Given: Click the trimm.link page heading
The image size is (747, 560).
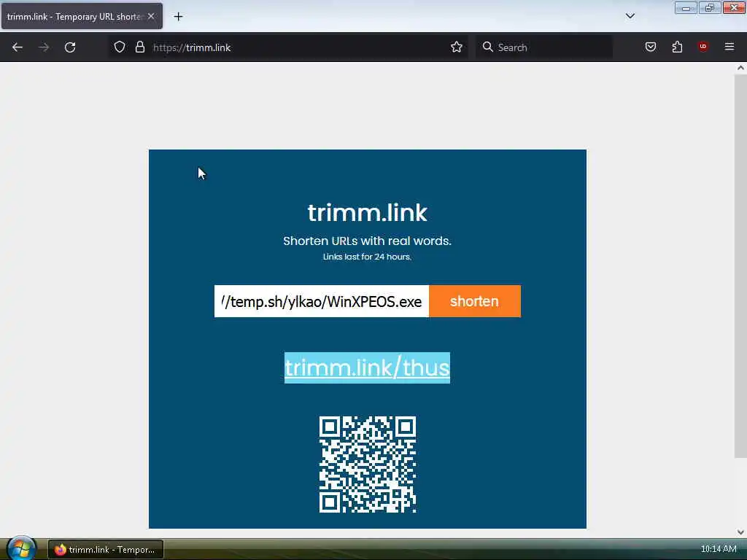Looking at the screenshot, I should pos(368,212).
